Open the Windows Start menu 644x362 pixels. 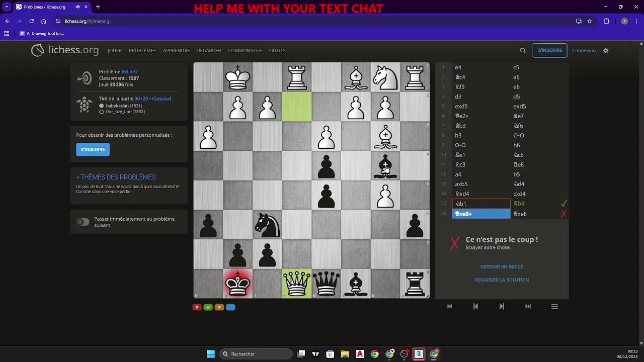(x=211, y=354)
